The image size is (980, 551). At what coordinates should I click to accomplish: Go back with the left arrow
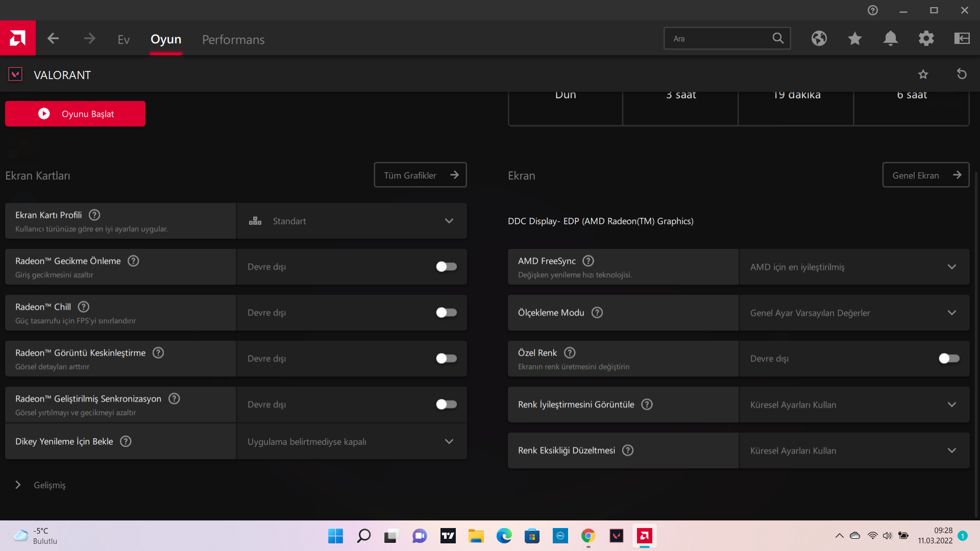53,39
